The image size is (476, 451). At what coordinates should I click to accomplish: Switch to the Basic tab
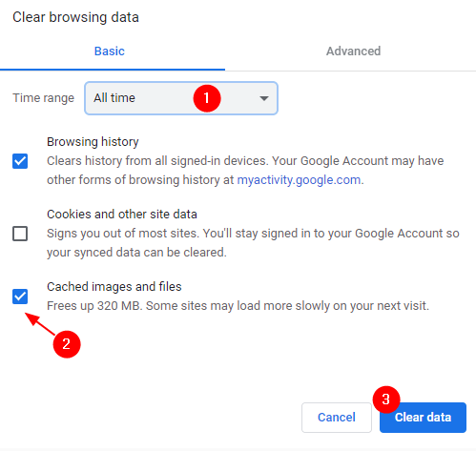pos(110,51)
